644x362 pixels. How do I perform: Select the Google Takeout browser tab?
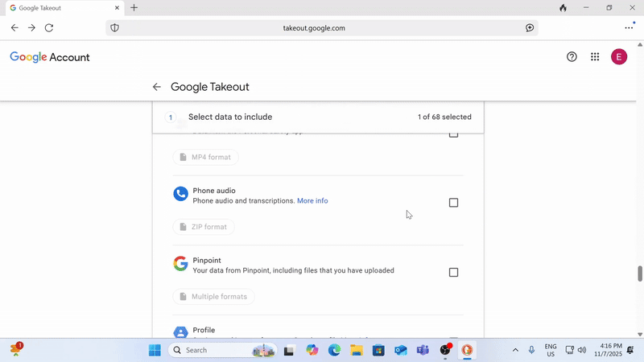point(65,8)
